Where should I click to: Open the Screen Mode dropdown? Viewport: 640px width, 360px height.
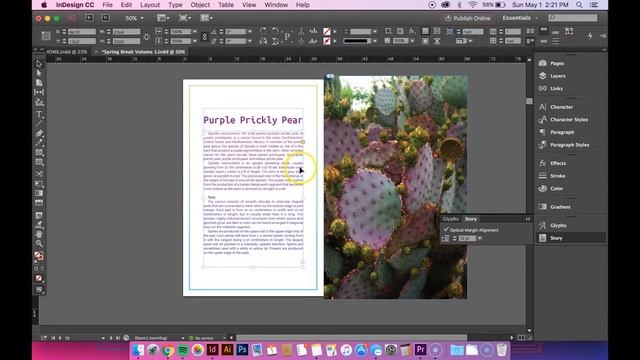pos(185,18)
